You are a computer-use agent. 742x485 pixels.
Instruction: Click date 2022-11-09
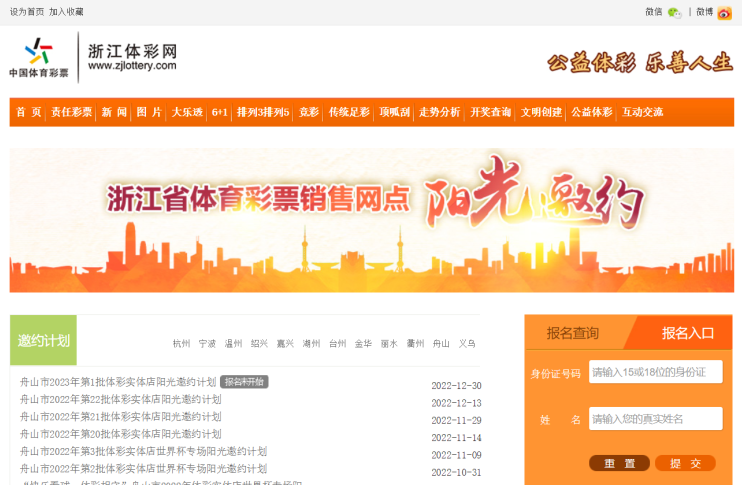click(456, 455)
